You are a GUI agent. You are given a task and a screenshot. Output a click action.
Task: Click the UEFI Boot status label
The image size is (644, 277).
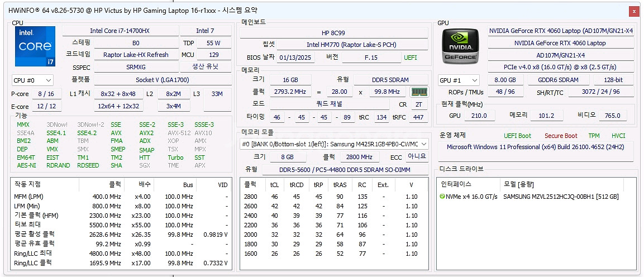tap(517, 136)
